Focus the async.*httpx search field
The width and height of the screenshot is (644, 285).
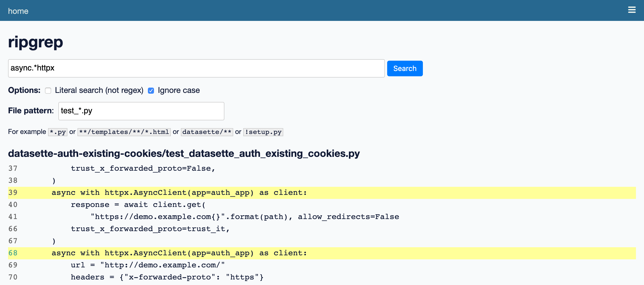pos(196,68)
